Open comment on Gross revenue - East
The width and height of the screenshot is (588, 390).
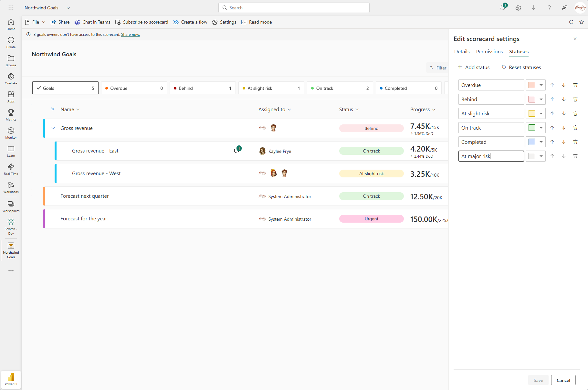click(237, 150)
